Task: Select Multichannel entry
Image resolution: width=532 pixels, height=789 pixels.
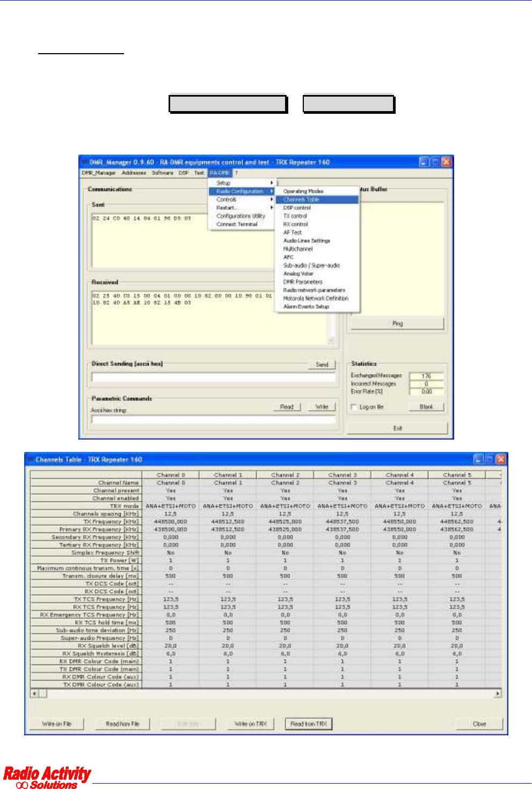Action: click(x=317, y=249)
